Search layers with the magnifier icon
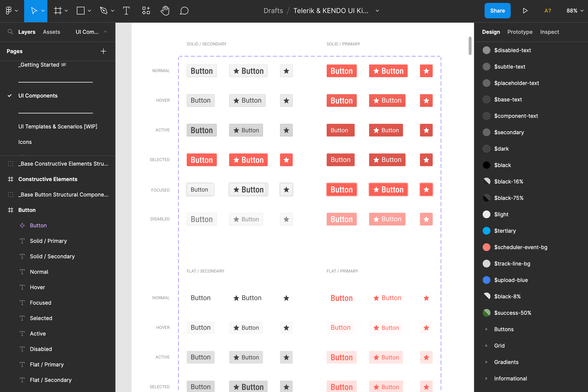 (10, 32)
